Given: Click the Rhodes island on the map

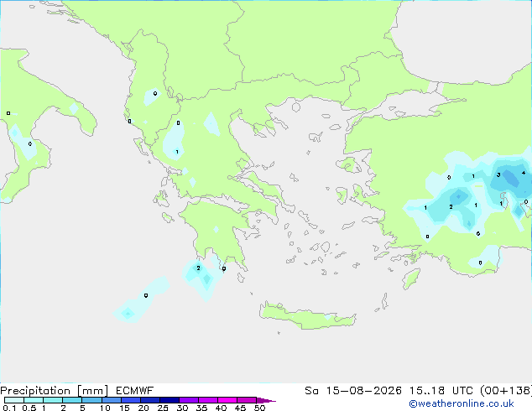Looking at the screenshot, I should [411, 278].
